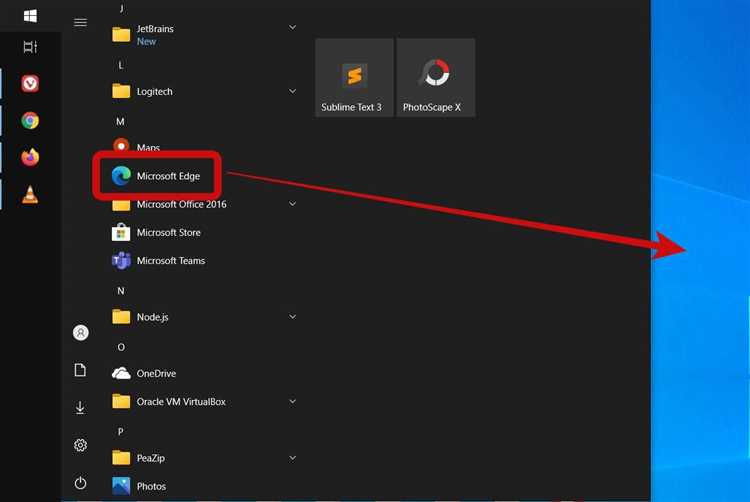Open Settings from the gear icon
The image size is (750, 502).
81,445
